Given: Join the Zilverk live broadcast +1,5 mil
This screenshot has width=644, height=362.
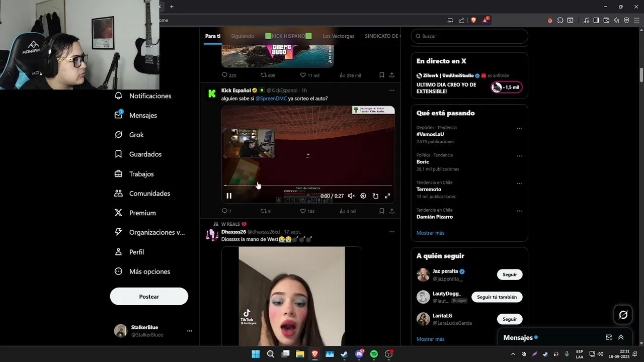Looking at the screenshot, I should (x=507, y=87).
